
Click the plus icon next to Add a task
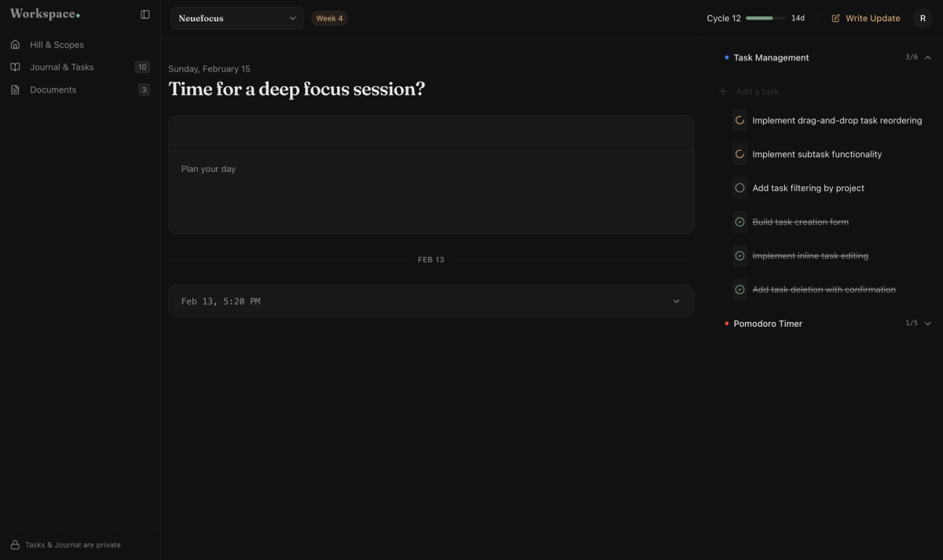[722, 91]
